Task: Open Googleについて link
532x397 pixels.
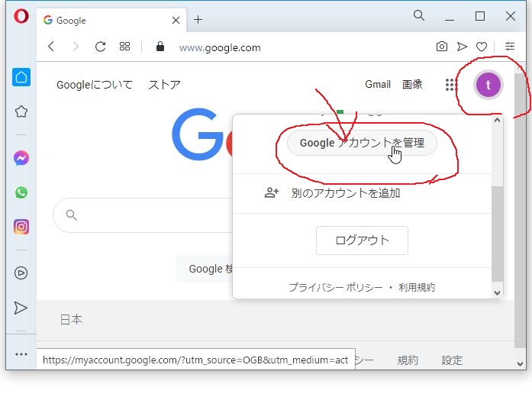Action: tap(95, 85)
